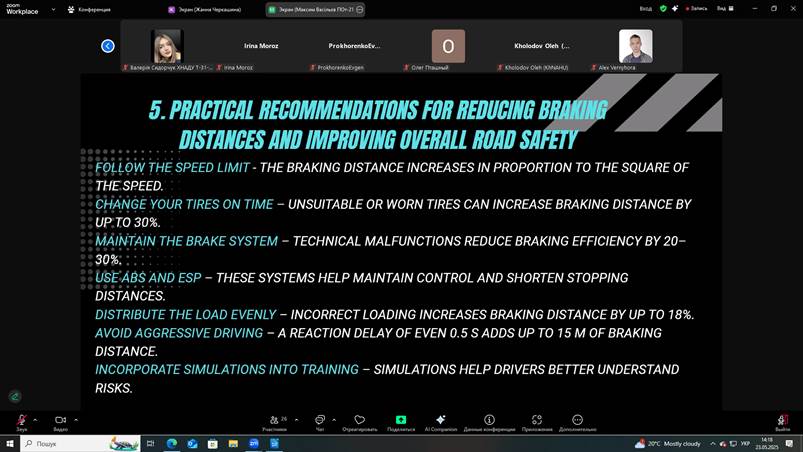This screenshot has width=803, height=452.
Task: Open reactions with Отреагировать heart icon
Action: 359,421
